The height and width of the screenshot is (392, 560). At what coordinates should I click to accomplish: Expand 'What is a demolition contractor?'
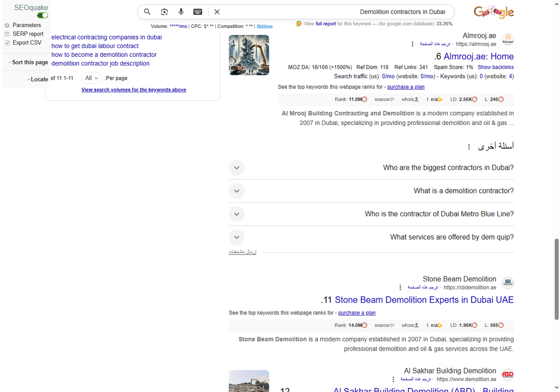coord(237,191)
